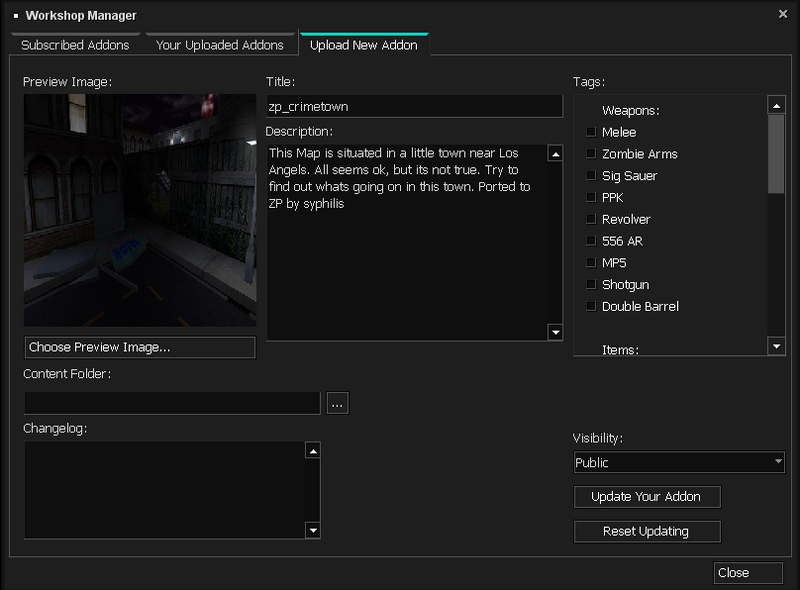Check the Revolver tag

click(590, 219)
